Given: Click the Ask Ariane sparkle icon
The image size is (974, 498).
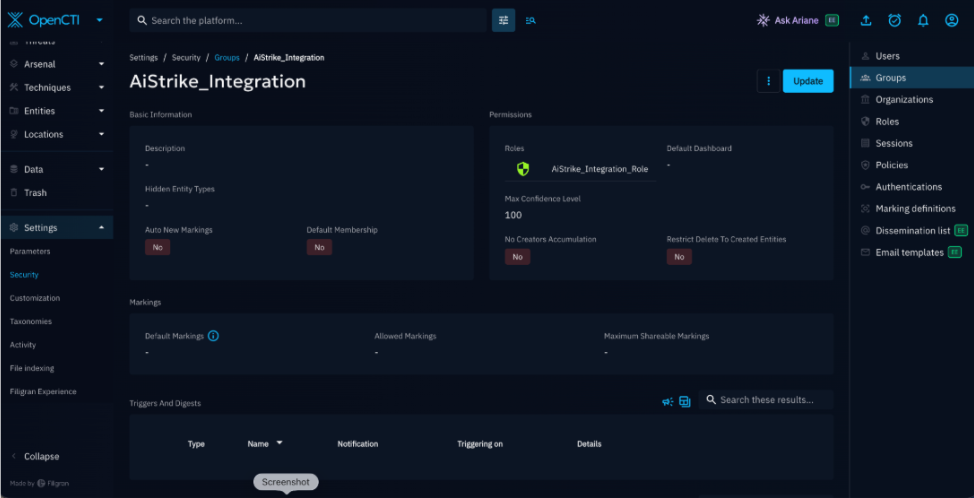Looking at the screenshot, I should (763, 20).
